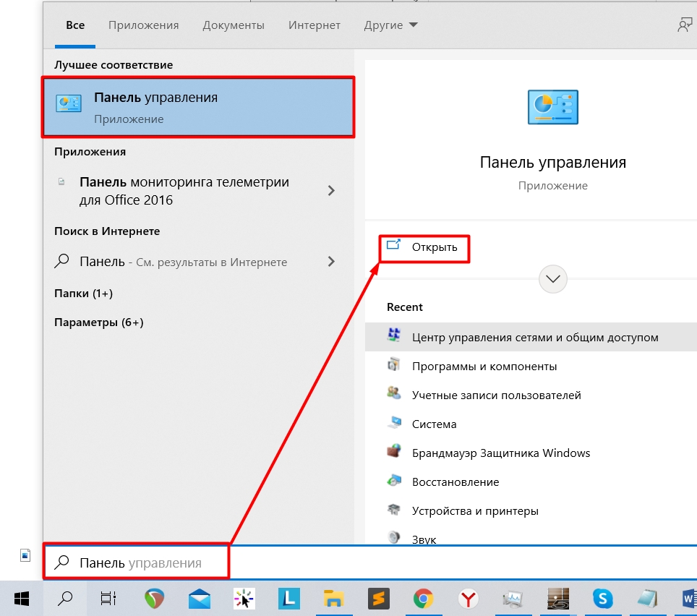This screenshot has width=697, height=616.
Task: Open Центр управления сетями и общим доступом
Action: pos(535,337)
